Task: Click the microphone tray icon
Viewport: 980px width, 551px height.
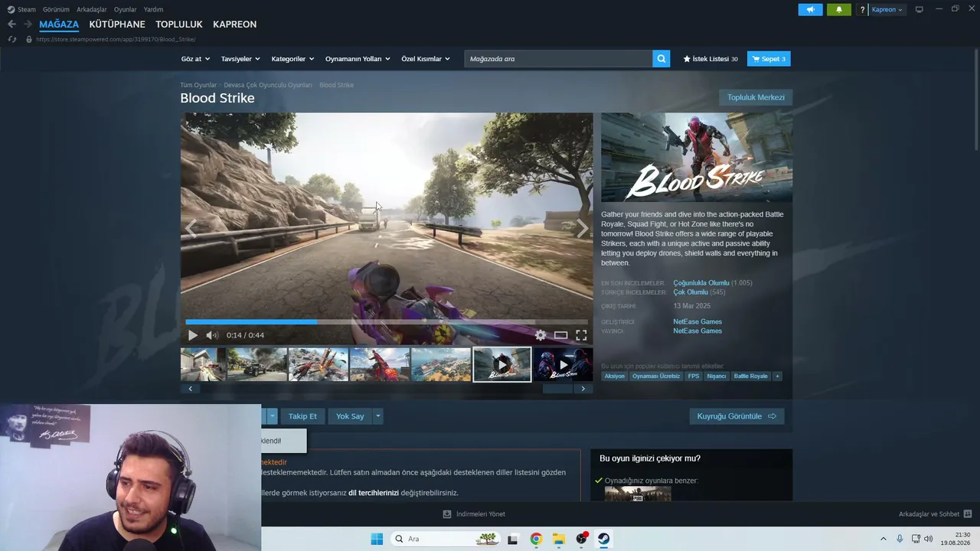Action: 900,539
